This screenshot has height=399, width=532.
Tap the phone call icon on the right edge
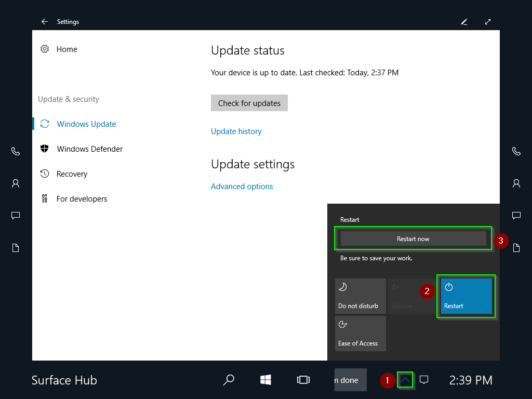516,151
